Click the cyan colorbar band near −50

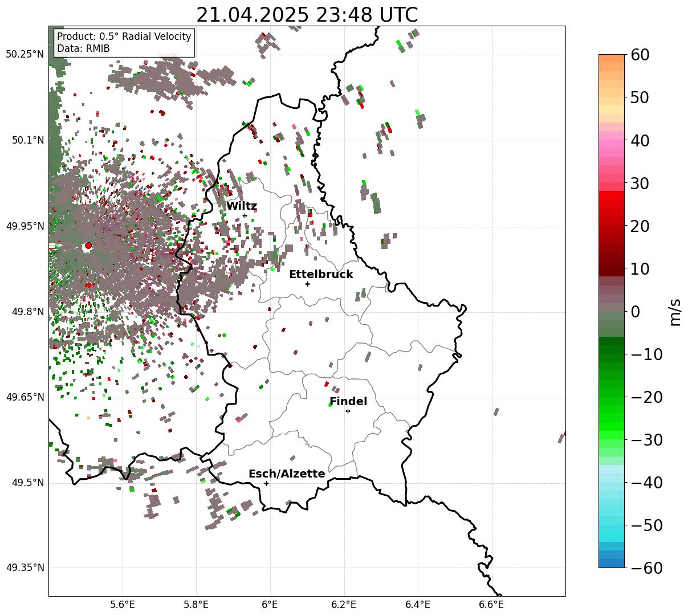tap(612, 529)
